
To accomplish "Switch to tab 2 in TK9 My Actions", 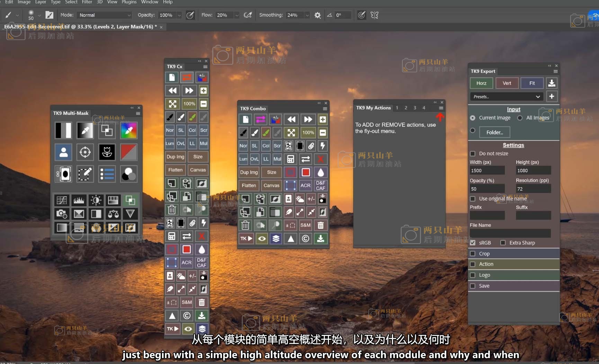I will point(406,108).
